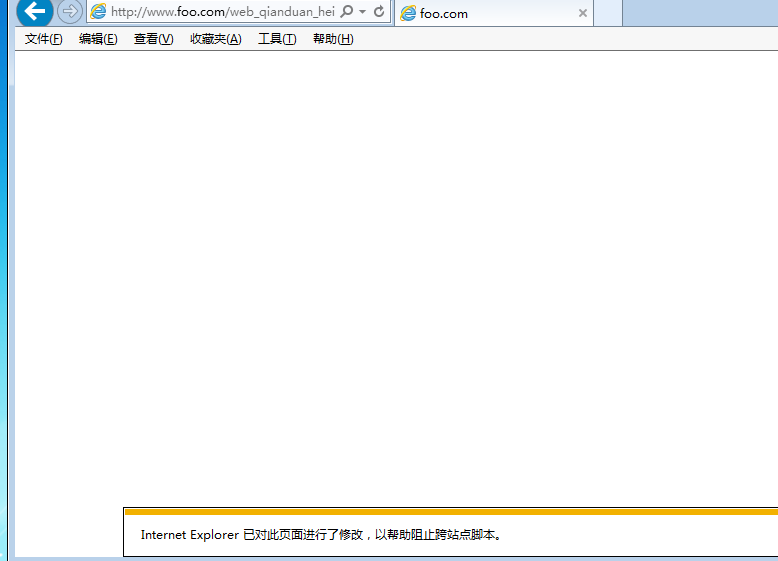Close the foo.com tab
Viewport: 778px width, 561px height.
pyautogui.click(x=583, y=13)
